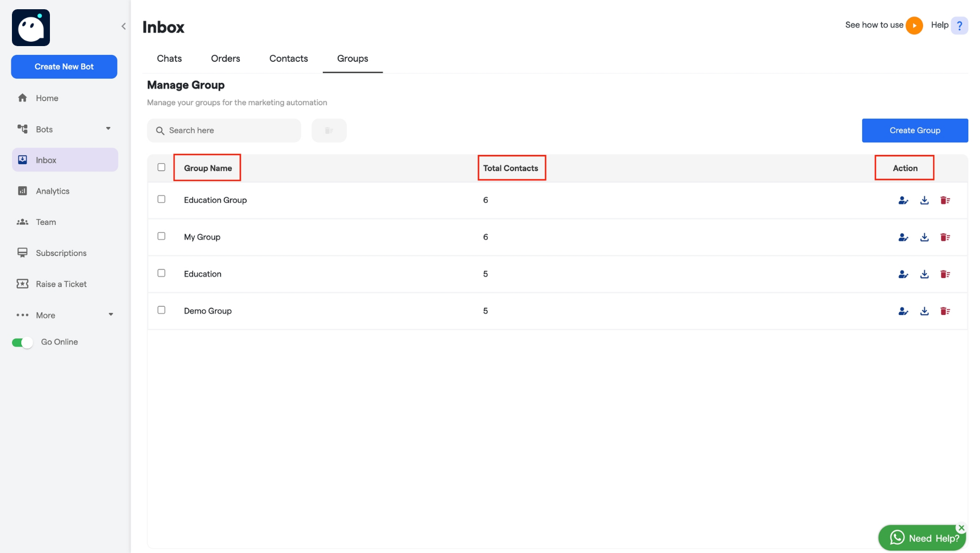Switch to the Contacts tab
The height and width of the screenshot is (553, 980).
tap(289, 59)
